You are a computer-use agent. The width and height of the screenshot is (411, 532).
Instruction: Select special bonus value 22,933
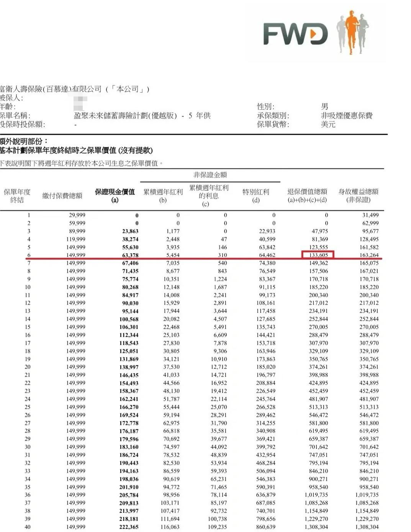tap(267, 231)
